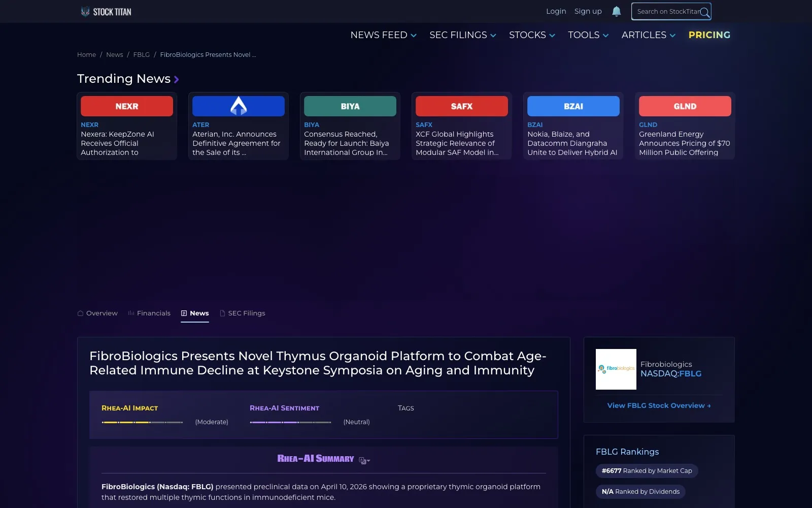
Task: Expand the STOCKS menu
Action: click(532, 35)
